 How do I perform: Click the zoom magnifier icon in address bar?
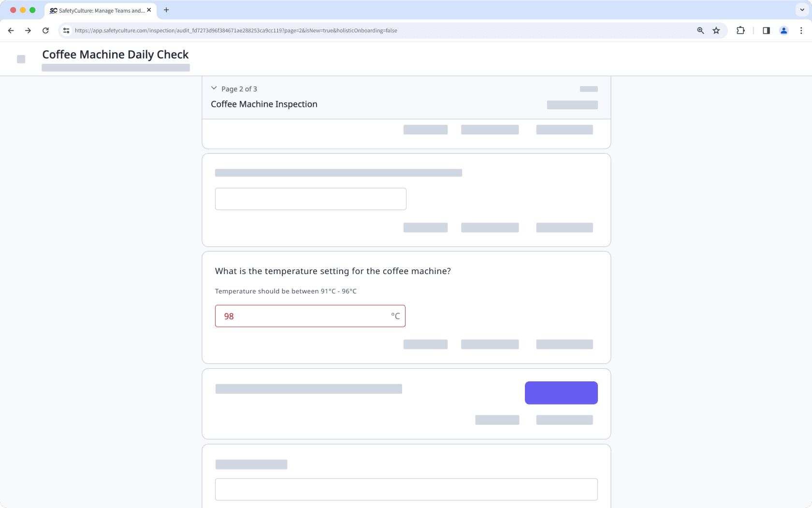[700, 30]
